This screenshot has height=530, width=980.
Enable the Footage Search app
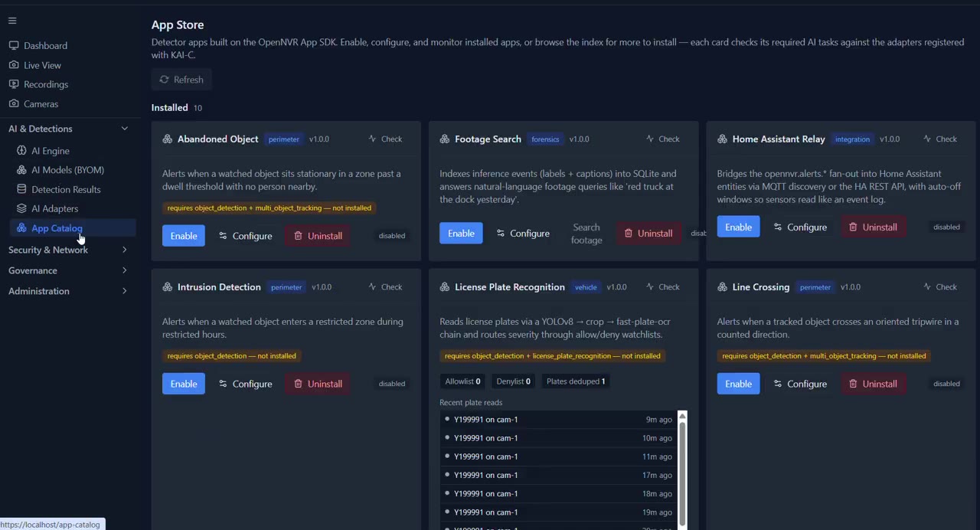point(461,234)
